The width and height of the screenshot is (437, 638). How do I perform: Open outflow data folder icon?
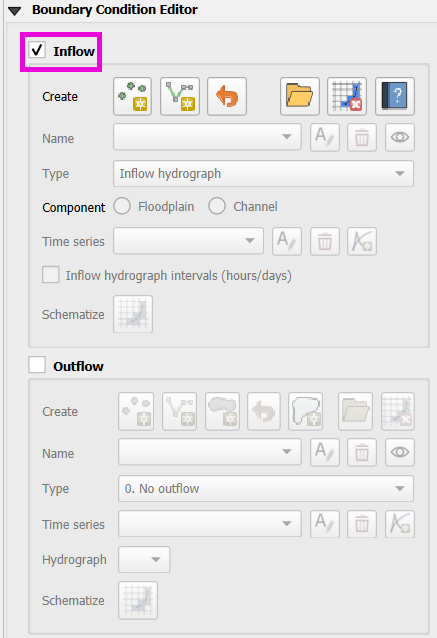pos(355,411)
